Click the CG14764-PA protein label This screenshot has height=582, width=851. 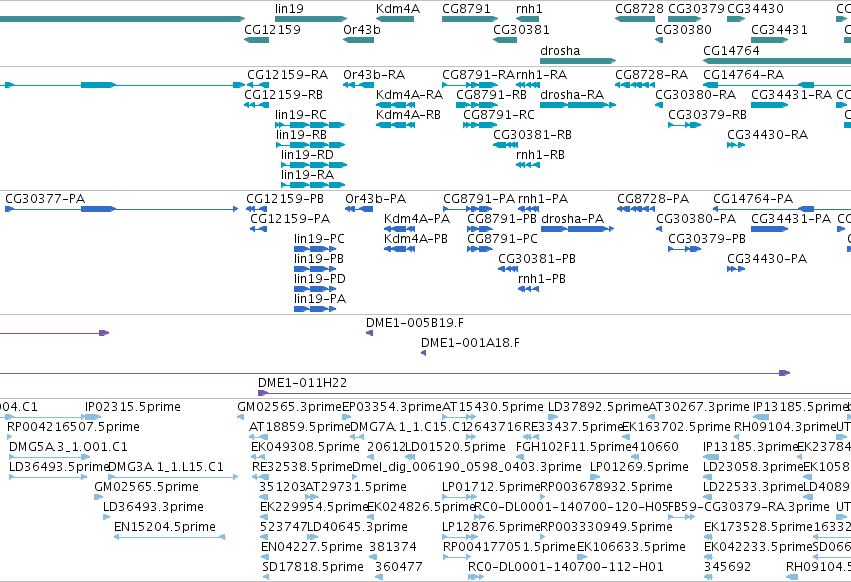(753, 199)
